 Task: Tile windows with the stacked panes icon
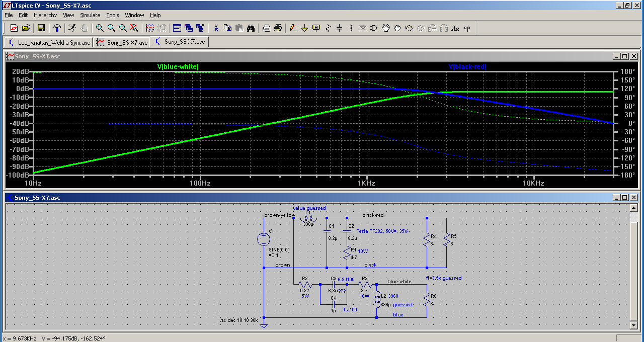pyautogui.click(x=177, y=28)
